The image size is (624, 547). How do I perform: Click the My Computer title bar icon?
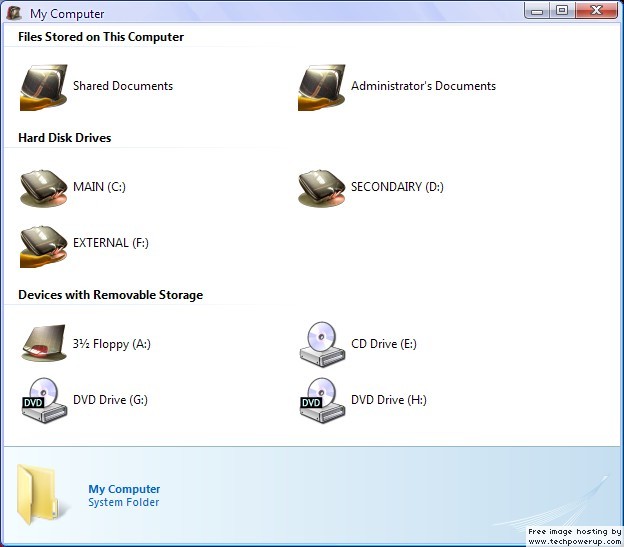15,13
